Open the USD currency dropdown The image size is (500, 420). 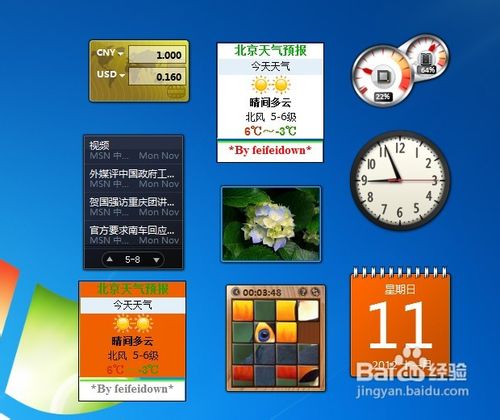tap(110, 74)
